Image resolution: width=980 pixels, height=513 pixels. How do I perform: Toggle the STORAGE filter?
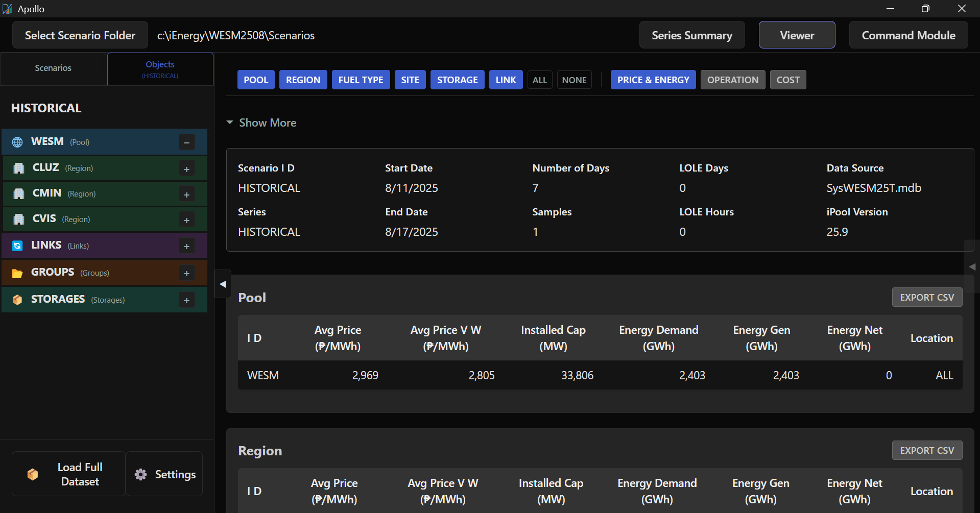pos(457,80)
